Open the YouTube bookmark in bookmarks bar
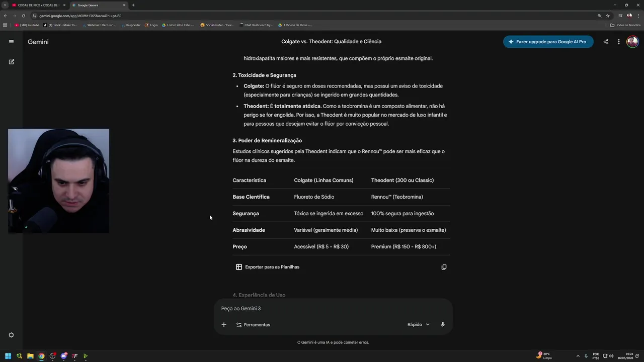Image resolution: width=644 pixels, height=362 pixels. 27,25
